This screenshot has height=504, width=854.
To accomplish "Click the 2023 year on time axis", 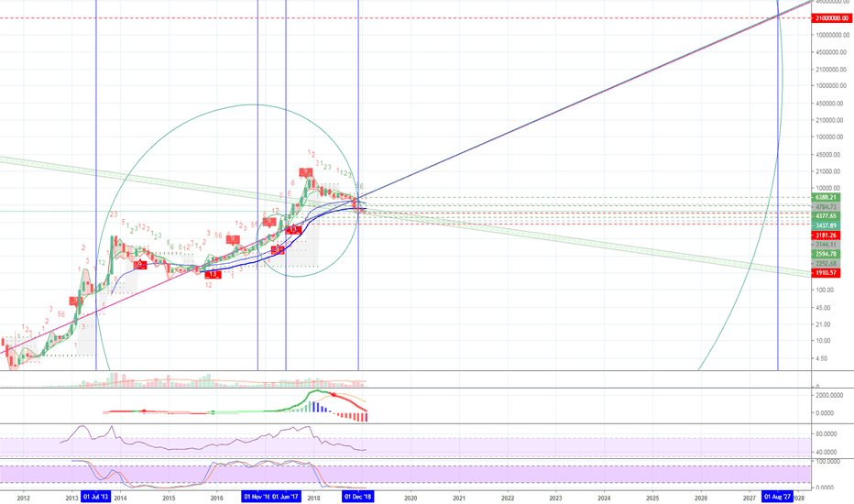I will pos(555,498).
